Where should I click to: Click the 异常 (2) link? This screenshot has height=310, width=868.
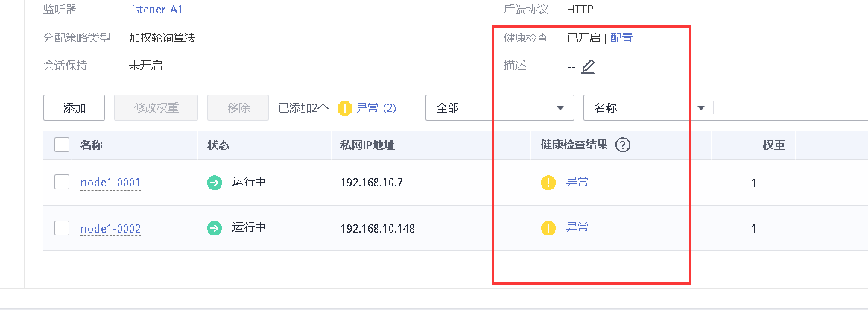tap(376, 108)
